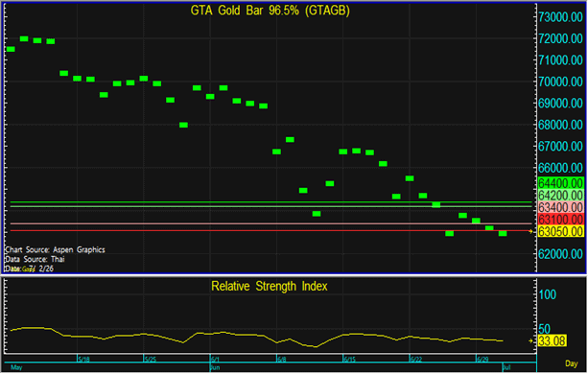Click the last green price marker on the chart
Viewport: 588px width, 374px height.
[x=503, y=233]
